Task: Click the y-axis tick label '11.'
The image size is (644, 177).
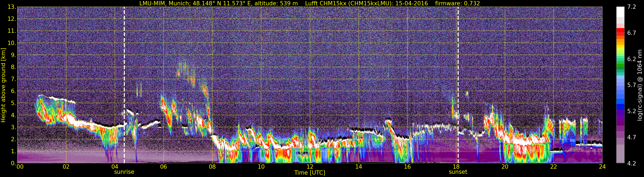Action: coord(12,31)
